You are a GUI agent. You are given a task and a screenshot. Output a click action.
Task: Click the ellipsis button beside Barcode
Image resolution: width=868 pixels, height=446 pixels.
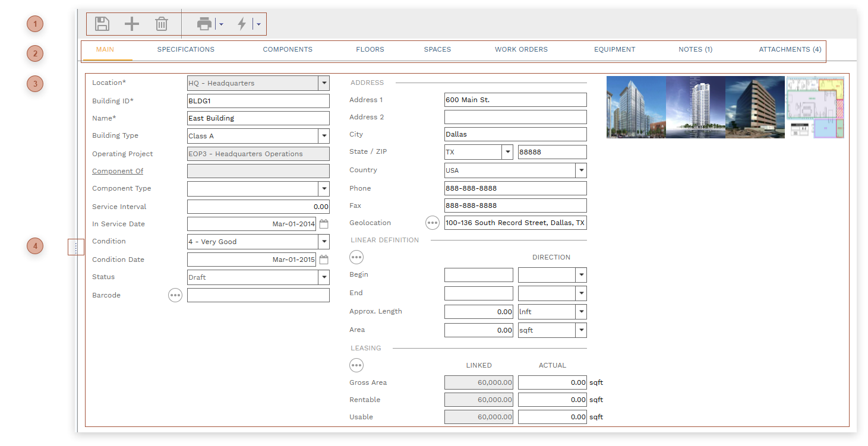pos(175,295)
